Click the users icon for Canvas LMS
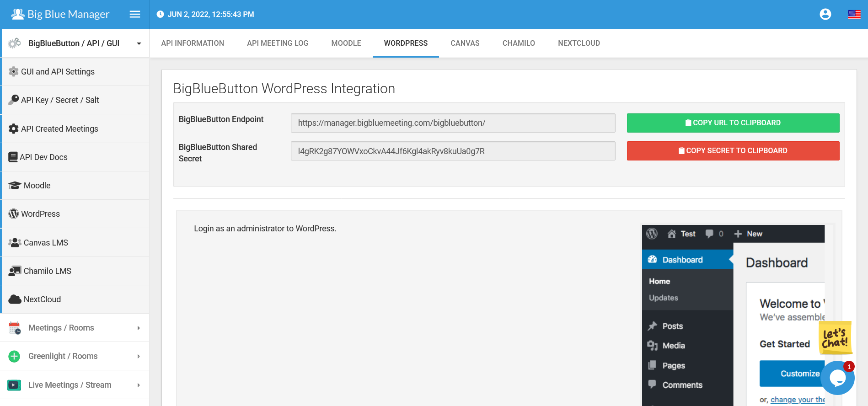This screenshot has height=406, width=868. pos(15,242)
